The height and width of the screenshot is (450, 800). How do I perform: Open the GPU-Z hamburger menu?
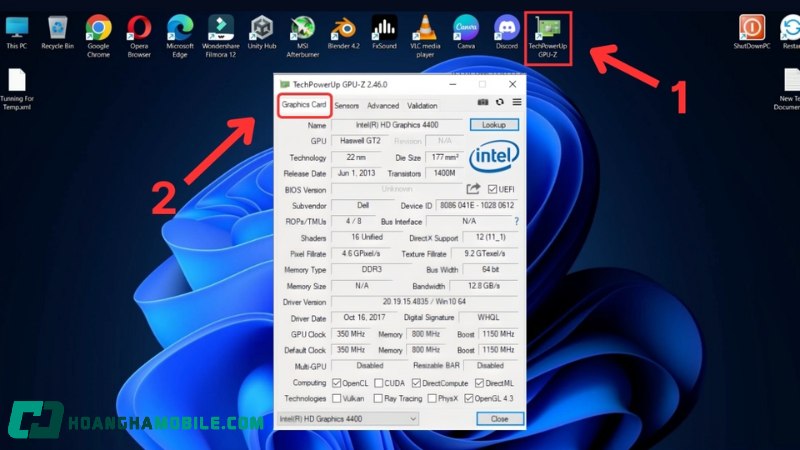pos(517,102)
